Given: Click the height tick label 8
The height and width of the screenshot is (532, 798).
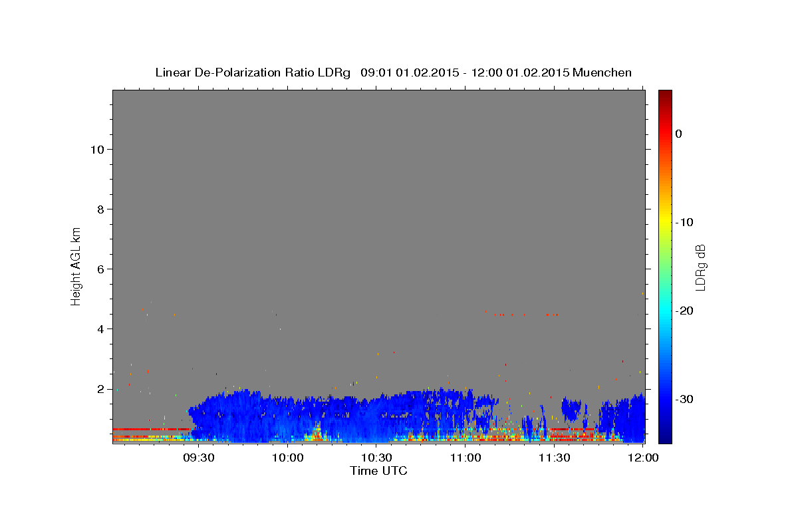Looking at the screenshot, I should point(101,209).
